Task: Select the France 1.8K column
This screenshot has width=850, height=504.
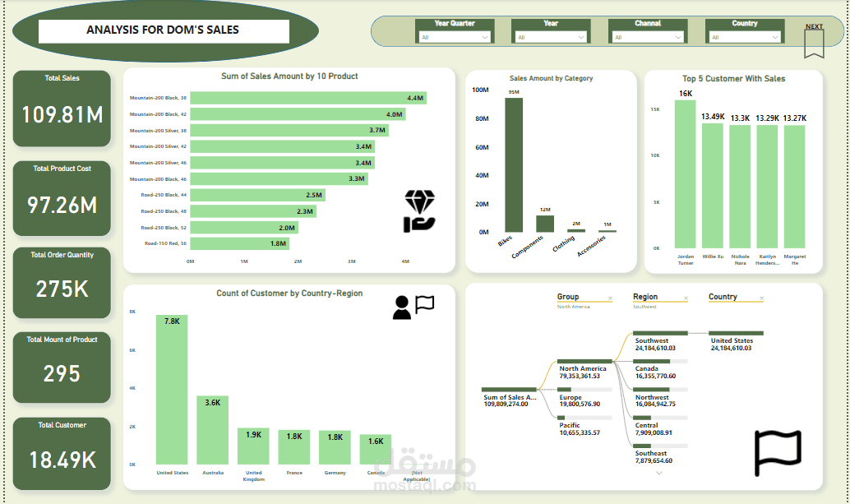Action: [x=294, y=447]
